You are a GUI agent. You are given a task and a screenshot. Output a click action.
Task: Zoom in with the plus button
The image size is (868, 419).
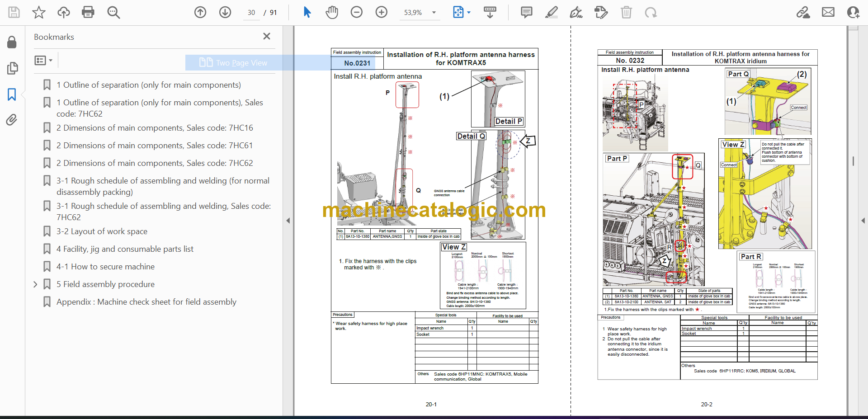[x=382, y=12]
